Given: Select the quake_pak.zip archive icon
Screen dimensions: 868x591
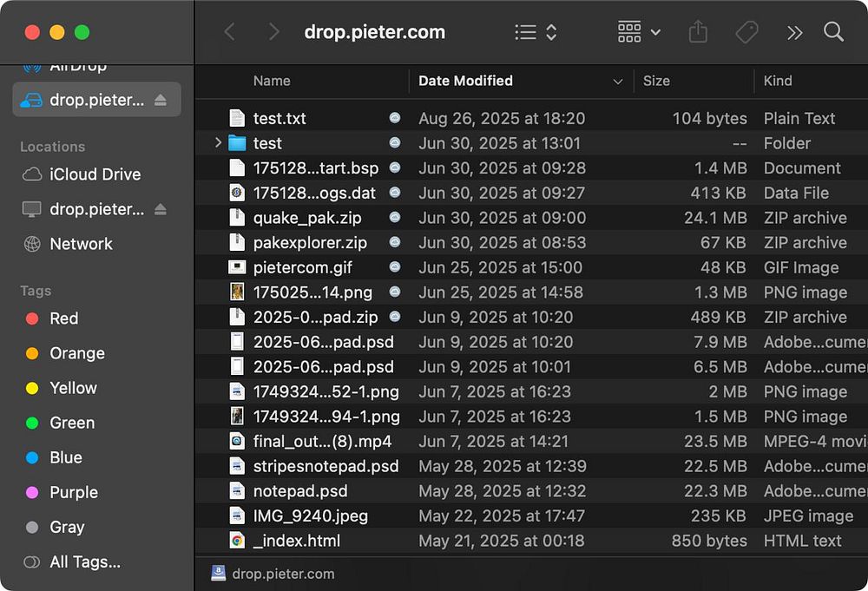Looking at the screenshot, I should pos(237,218).
